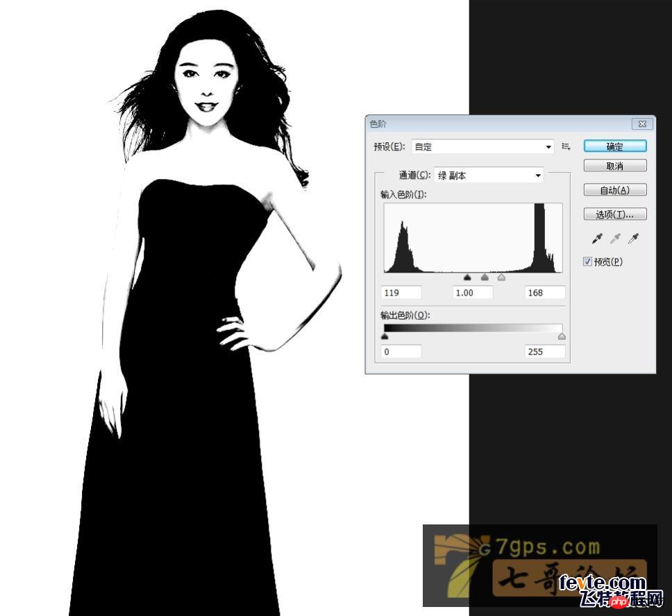Close the 色阶 Levels dialog
672x616 pixels.
pyautogui.click(x=642, y=123)
